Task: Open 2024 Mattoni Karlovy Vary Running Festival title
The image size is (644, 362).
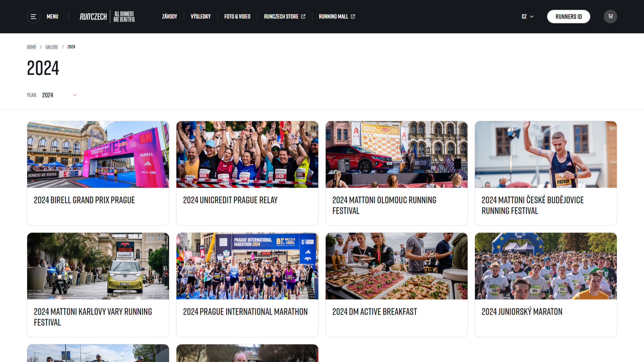Action: click(x=93, y=317)
